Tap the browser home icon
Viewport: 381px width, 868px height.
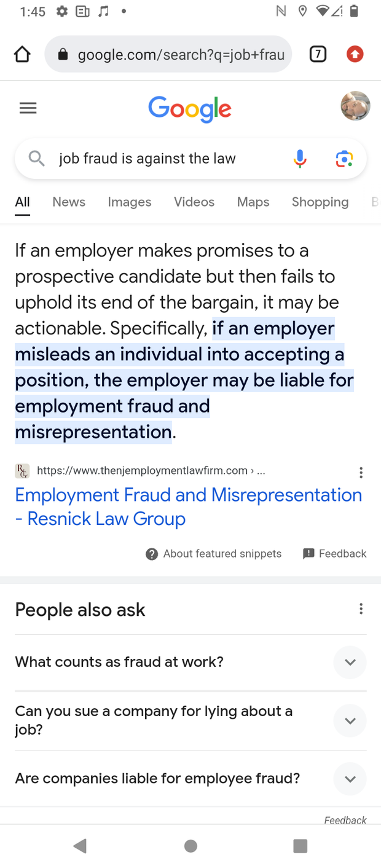[22, 55]
